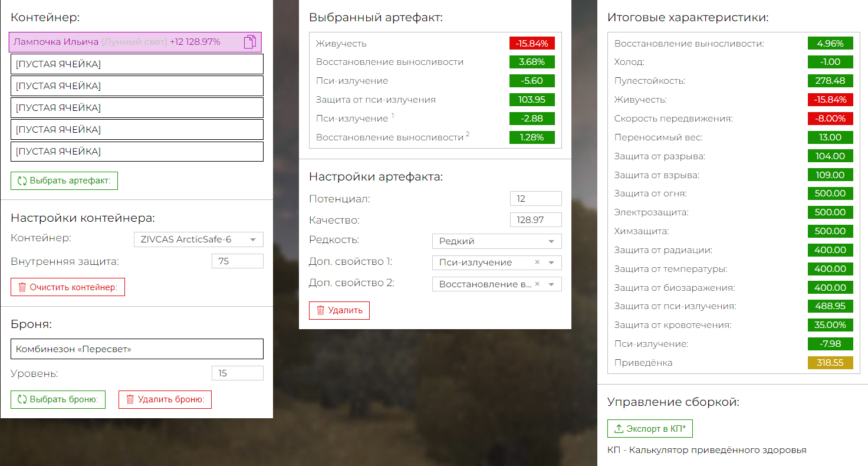Click КП - Калькулятор приведённого здоровья note
This screenshot has height=466, width=868.
point(706,450)
